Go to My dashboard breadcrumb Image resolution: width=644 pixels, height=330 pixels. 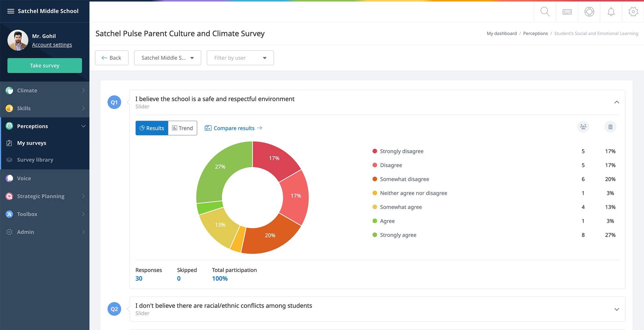click(502, 33)
